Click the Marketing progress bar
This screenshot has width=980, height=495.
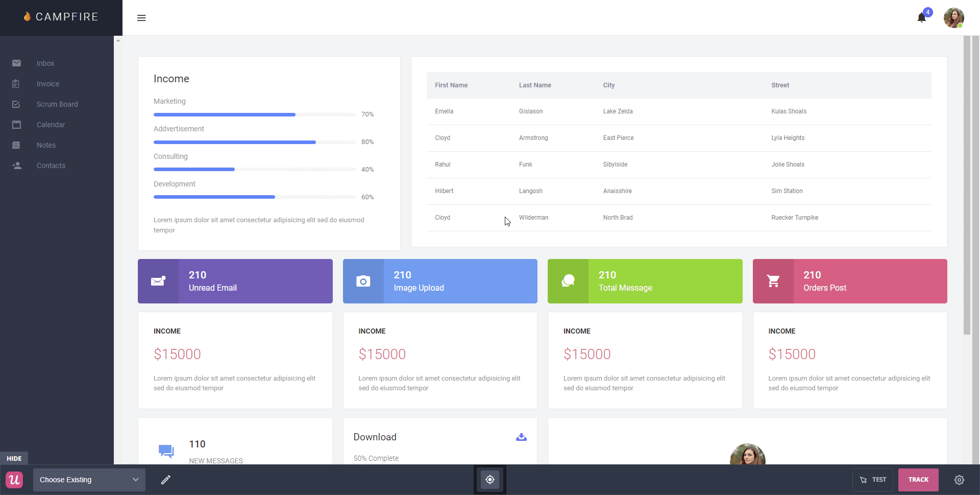tap(255, 115)
